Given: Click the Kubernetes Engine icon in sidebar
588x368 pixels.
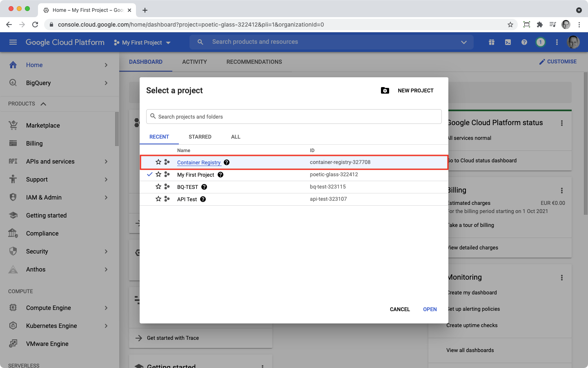Looking at the screenshot, I should pyautogui.click(x=13, y=325).
